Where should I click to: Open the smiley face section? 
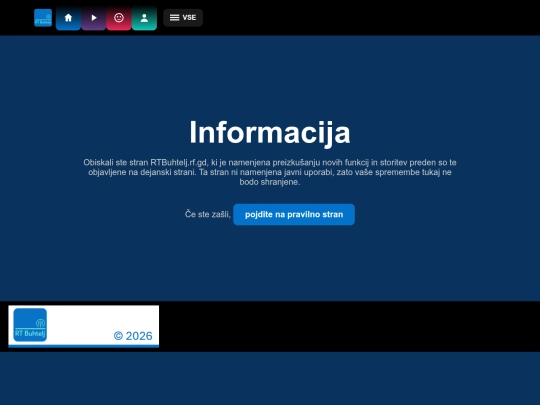(x=119, y=18)
